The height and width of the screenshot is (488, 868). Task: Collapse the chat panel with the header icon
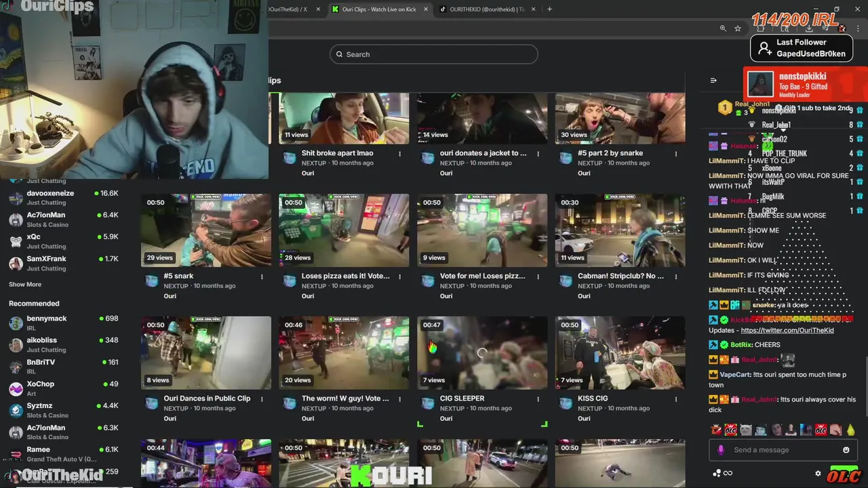(713, 81)
